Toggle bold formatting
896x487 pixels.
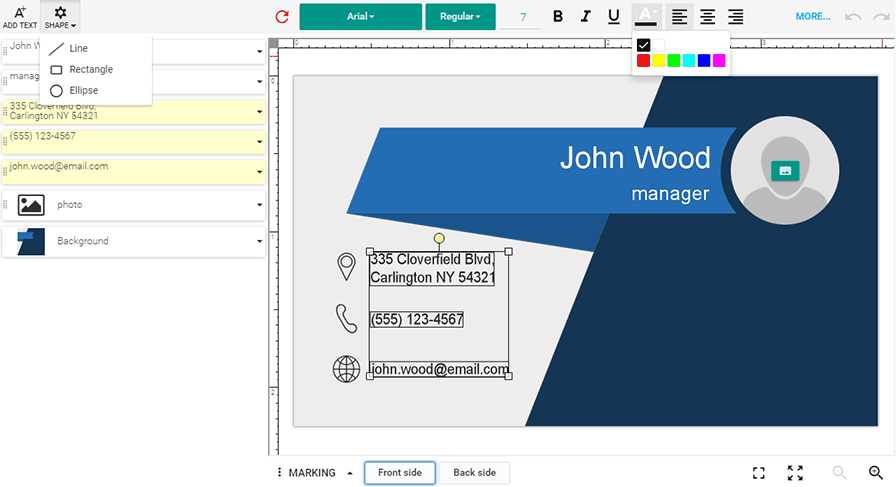558,17
